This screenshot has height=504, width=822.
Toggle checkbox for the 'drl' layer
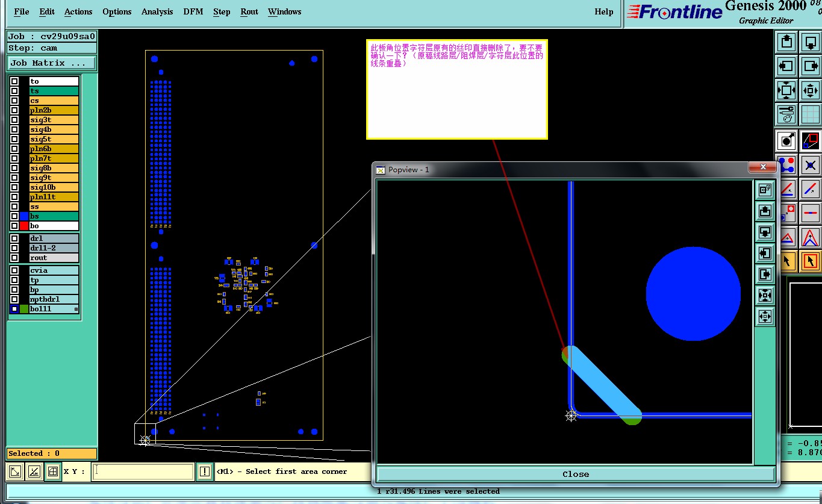click(x=14, y=238)
